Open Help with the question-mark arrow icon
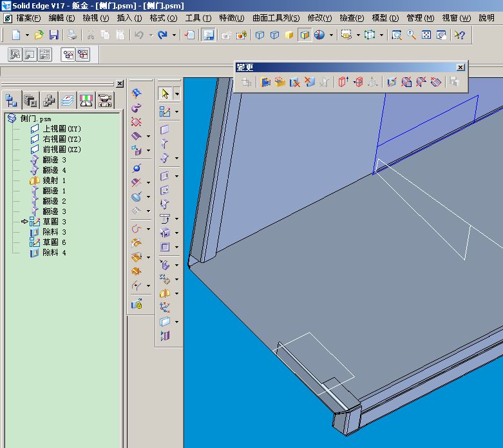The height and width of the screenshot is (448, 503). (x=460, y=35)
